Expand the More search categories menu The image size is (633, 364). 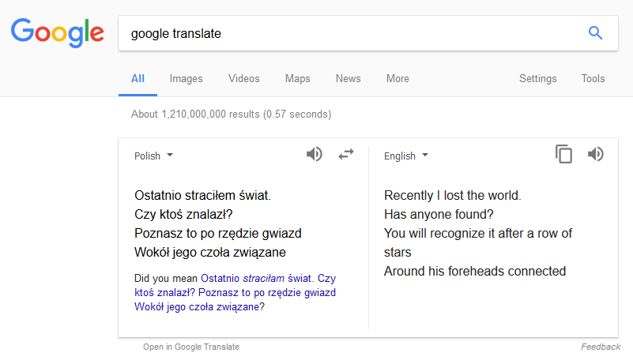(x=398, y=78)
